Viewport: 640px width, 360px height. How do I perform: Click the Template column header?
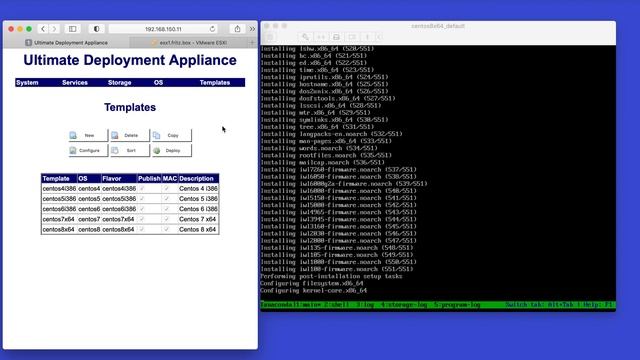(59, 178)
